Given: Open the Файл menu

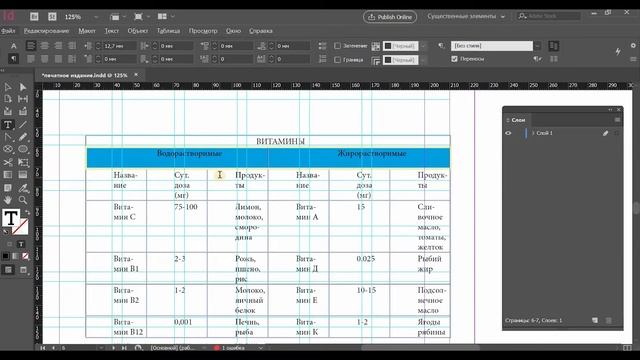Looking at the screenshot, I should 8,31.
